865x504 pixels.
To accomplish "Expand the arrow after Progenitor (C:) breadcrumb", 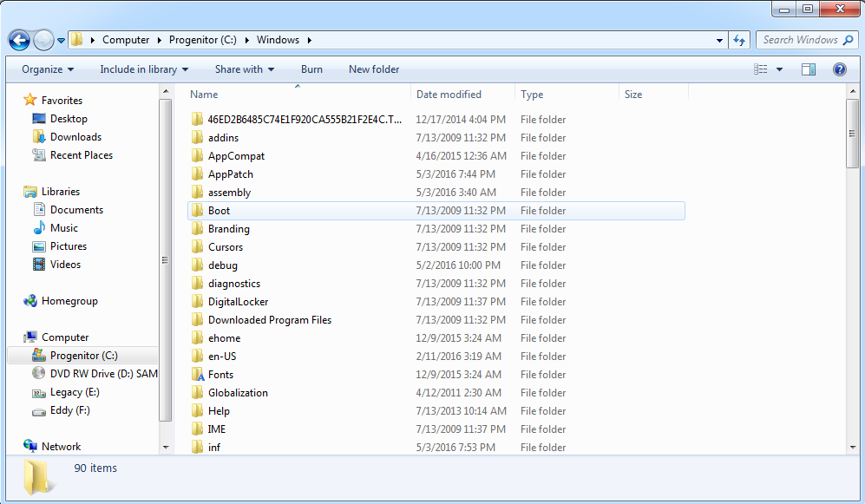I will coord(246,40).
